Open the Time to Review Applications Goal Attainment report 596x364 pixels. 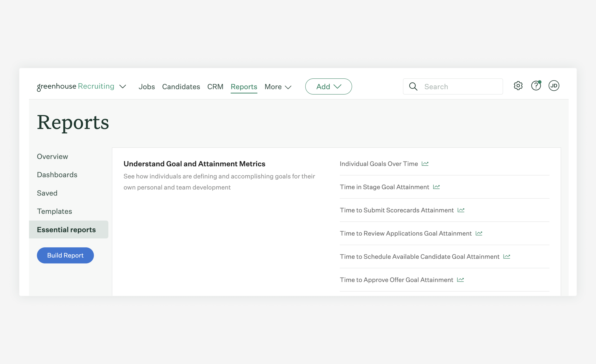[x=405, y=233]
